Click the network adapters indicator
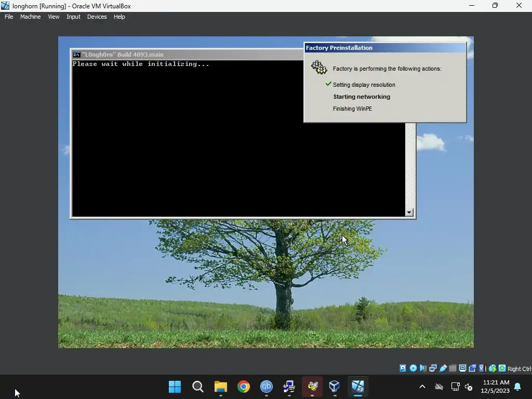 coord(433,368)
